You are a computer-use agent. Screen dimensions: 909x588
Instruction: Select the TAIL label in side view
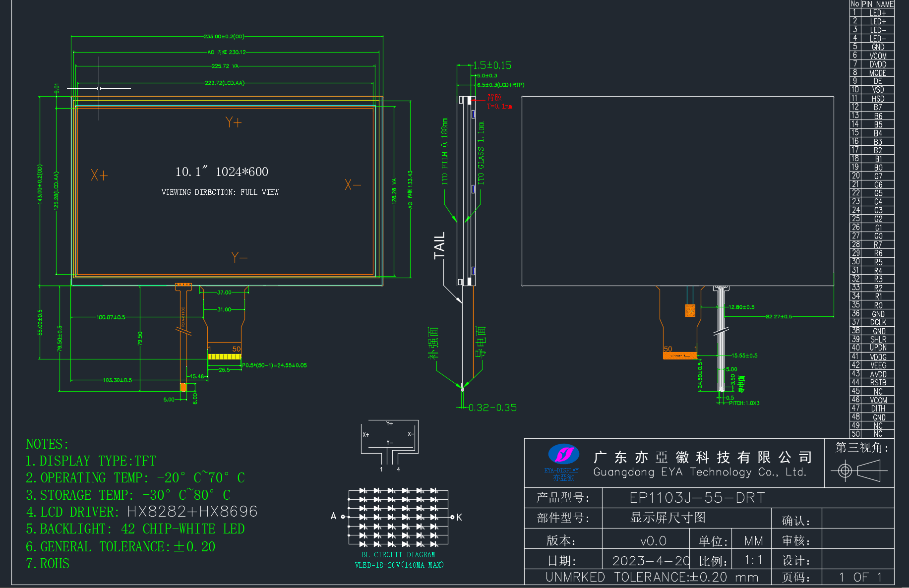[x=439, y=245]
